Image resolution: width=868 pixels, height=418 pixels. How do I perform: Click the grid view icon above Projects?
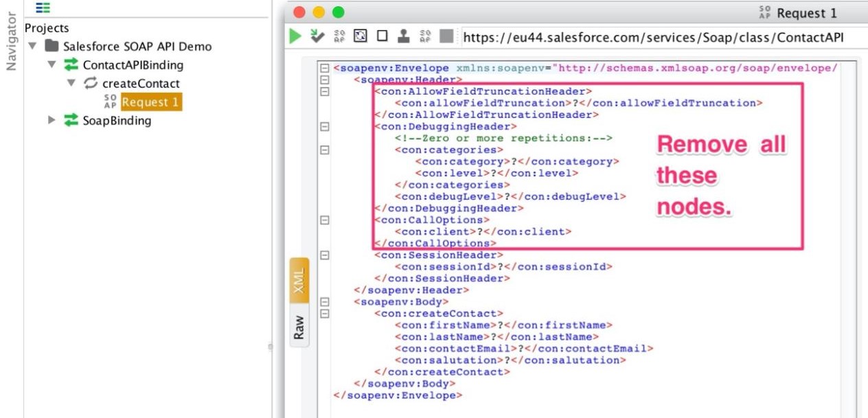click(x=43, y=8)
